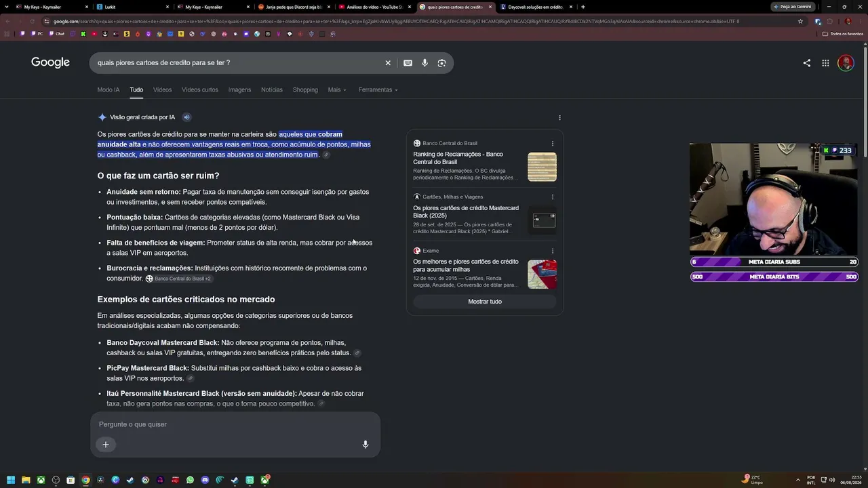Start a voice search in the Google search bar
This screenshot has height=488, width=868.
(425, 63)
